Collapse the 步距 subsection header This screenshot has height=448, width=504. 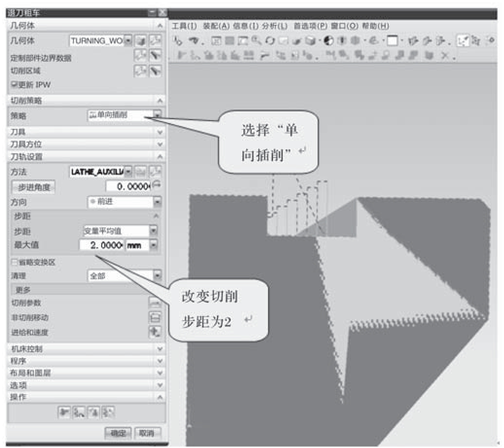pyautogui.click(x=86, y=216)
